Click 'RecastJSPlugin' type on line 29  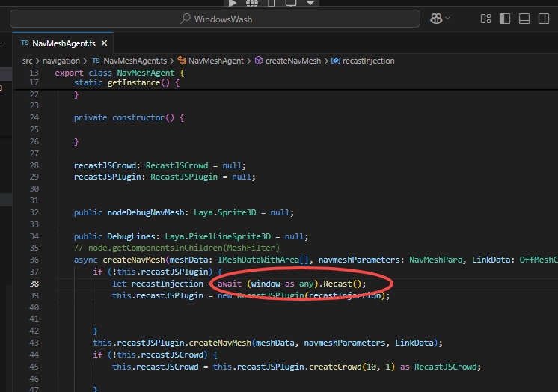[x=183, y=177]
